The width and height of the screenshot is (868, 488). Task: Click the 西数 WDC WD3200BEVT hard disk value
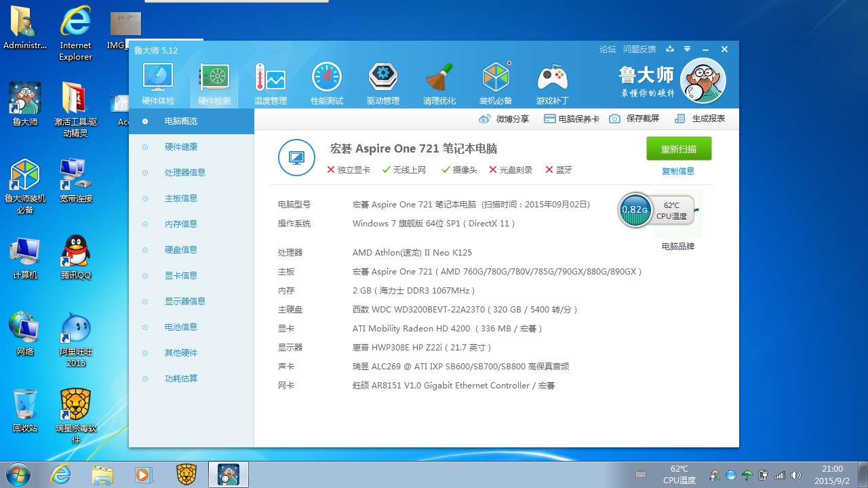465,310
